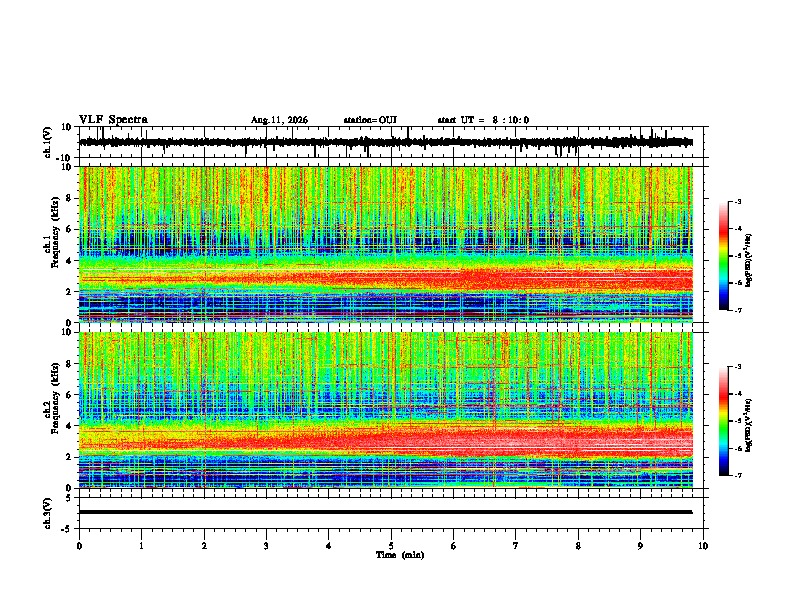This screenshot has width=792, height=612.
Task: Click time axis tick label '1'
Action: point(142,546)
